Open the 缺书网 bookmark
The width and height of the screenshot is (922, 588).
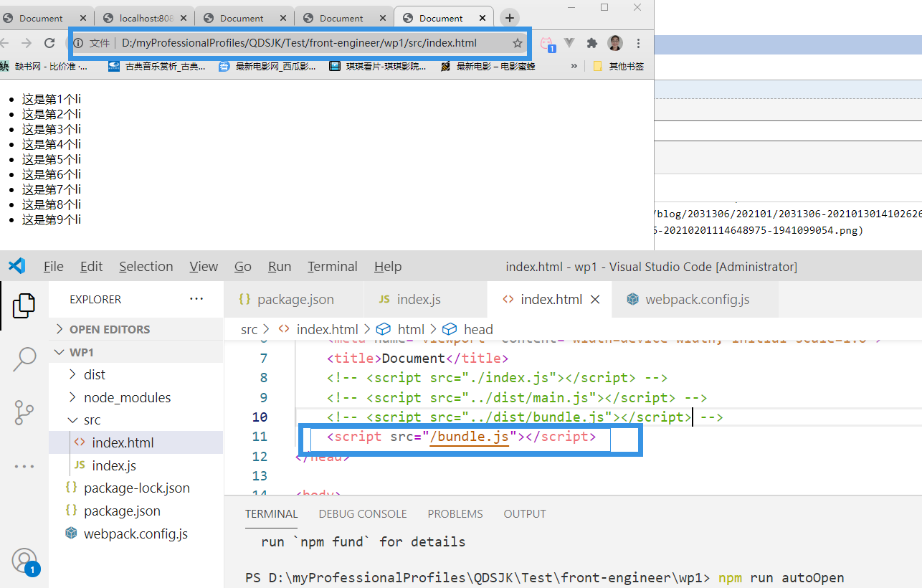44,66
